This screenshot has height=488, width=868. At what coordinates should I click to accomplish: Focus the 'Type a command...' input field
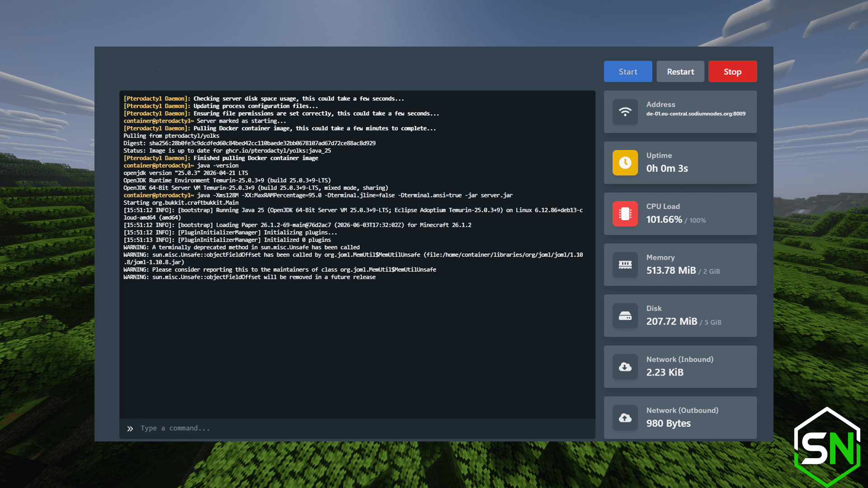click(357, 428)
